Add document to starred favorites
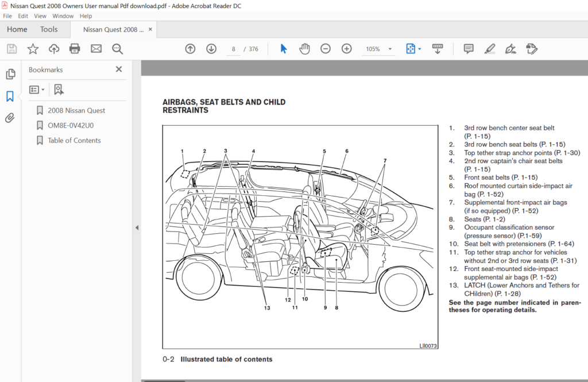Screen dimensions: 588x382 pyautogui.click(x=33, y=49)
